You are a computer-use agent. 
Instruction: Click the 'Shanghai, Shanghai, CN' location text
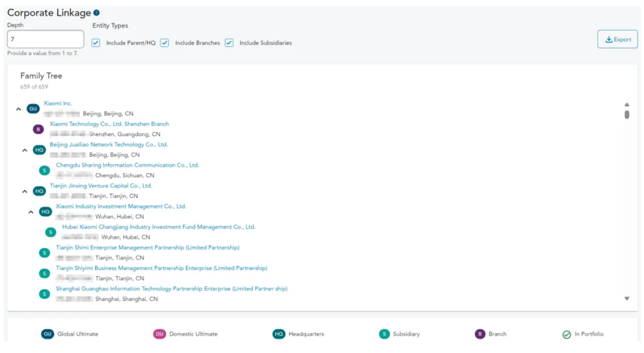(126, 299)
